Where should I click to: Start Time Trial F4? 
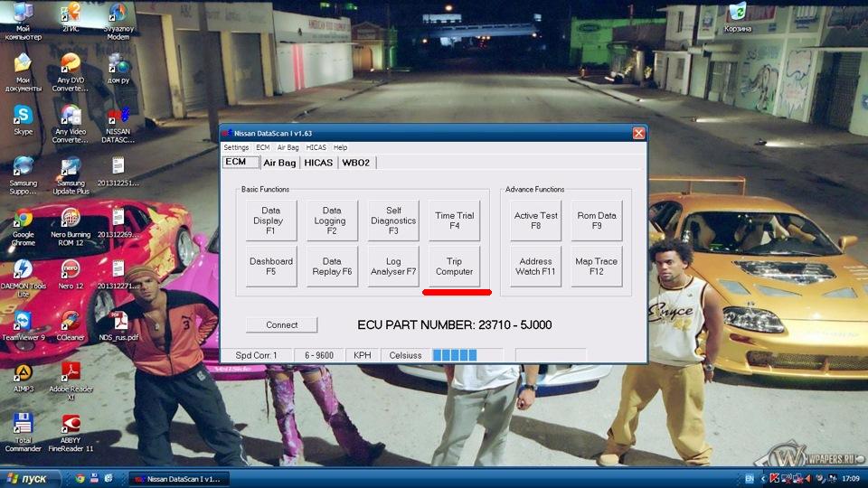pos(454,221)
